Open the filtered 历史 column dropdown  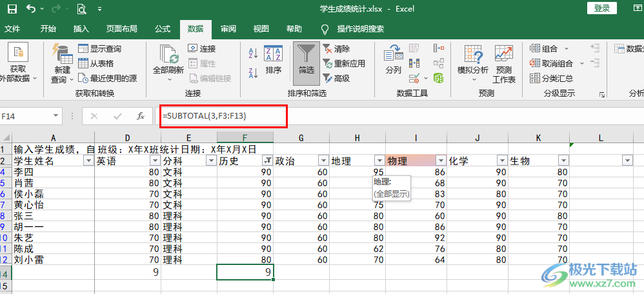[x=267, y=161]
